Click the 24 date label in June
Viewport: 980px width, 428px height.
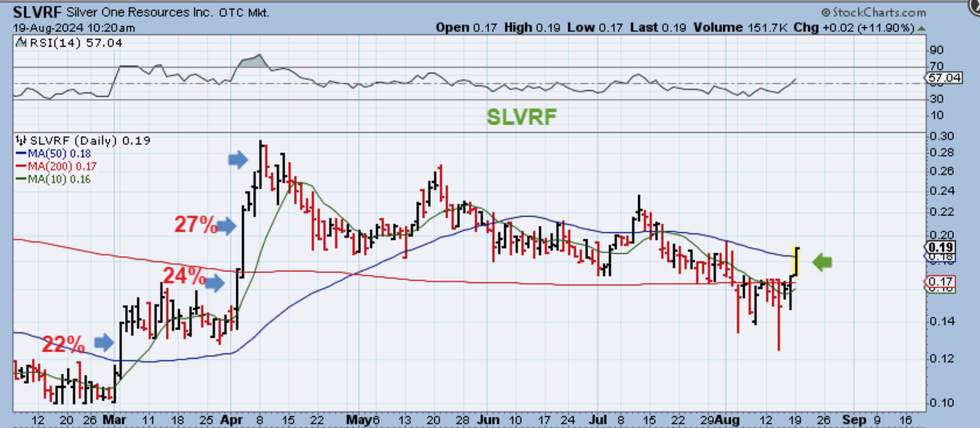[x=567, y=420]
